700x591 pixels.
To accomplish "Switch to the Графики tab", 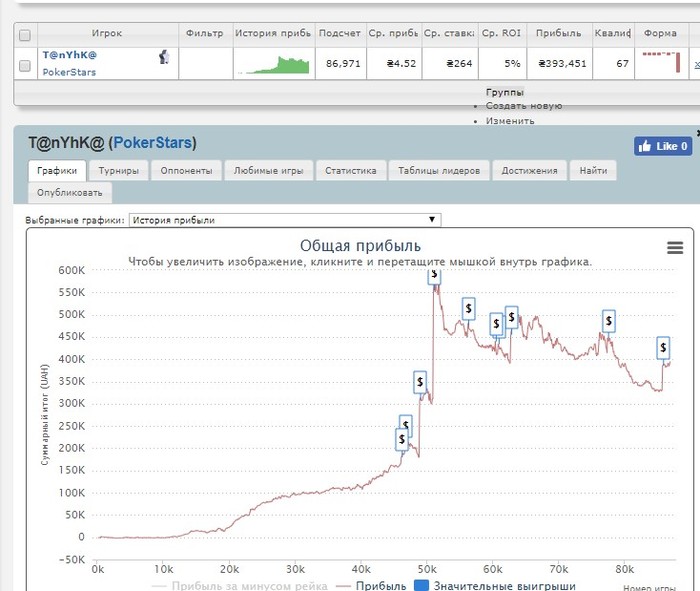I will [x=57, y=171].
